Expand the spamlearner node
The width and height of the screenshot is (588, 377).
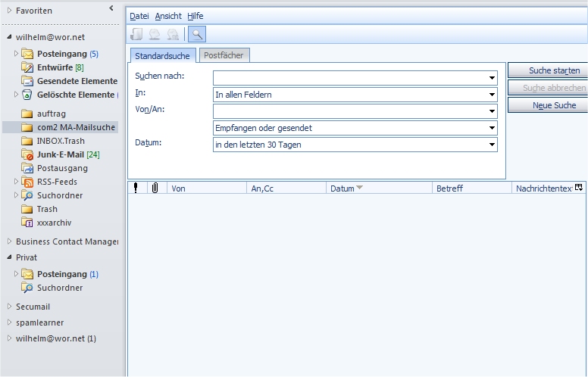click(x=9, y=322)
